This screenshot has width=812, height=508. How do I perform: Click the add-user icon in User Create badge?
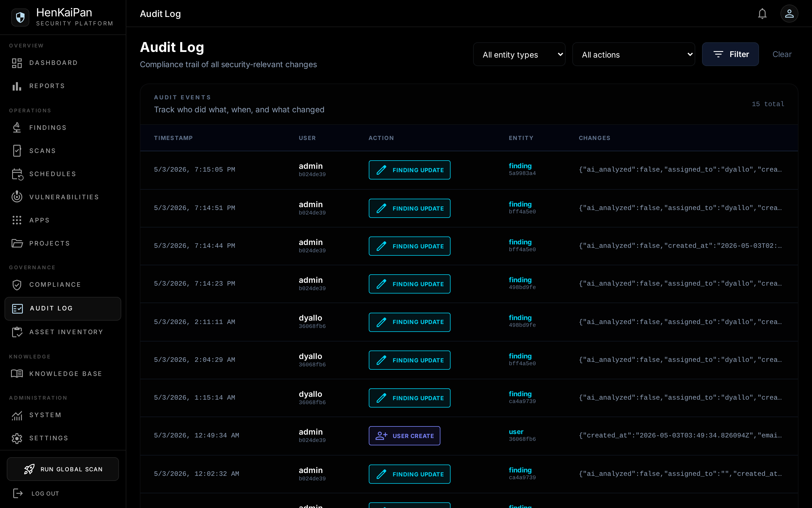381,436
